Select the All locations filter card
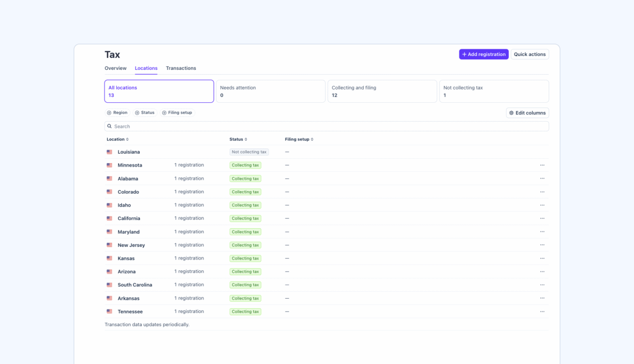This screenshot has height=364, width=634. click(159, 91)
